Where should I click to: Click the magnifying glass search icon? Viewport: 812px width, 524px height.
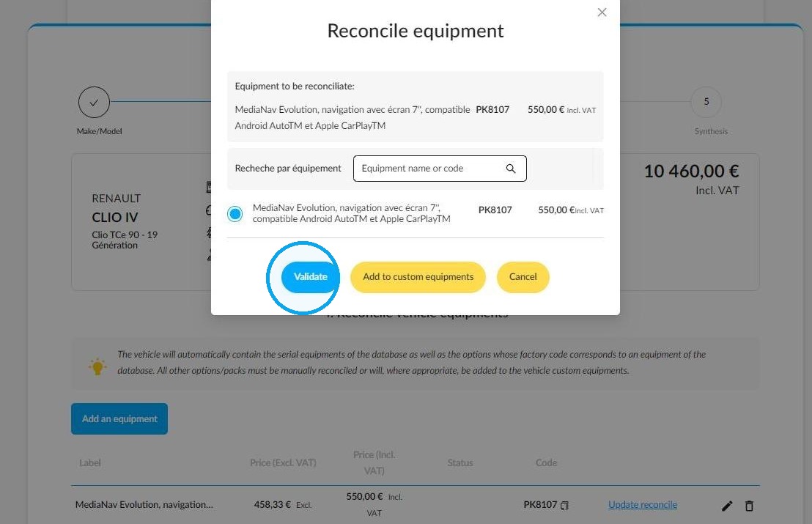(x=511, y=169)
